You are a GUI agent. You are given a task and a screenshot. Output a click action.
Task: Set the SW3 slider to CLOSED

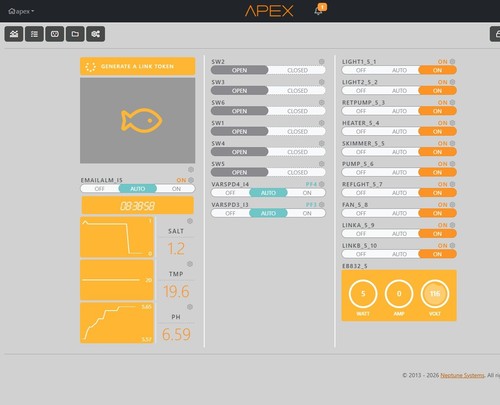(297, 91)
